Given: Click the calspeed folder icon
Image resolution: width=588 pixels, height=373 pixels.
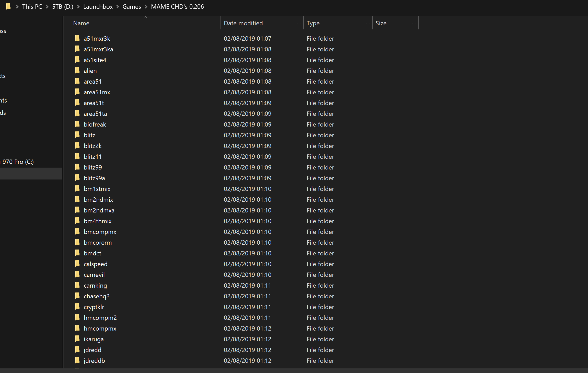Looking at the screenshot, I should click(77, 264).
